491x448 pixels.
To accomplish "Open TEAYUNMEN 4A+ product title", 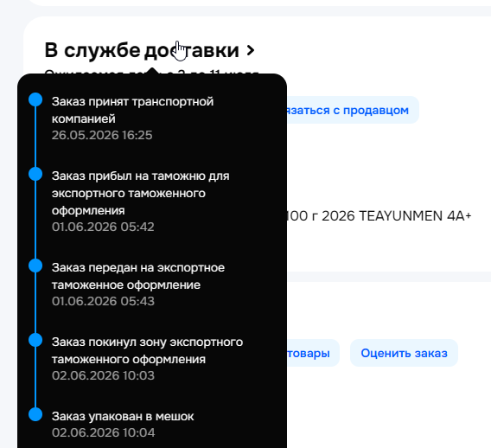I will [379, 216].
